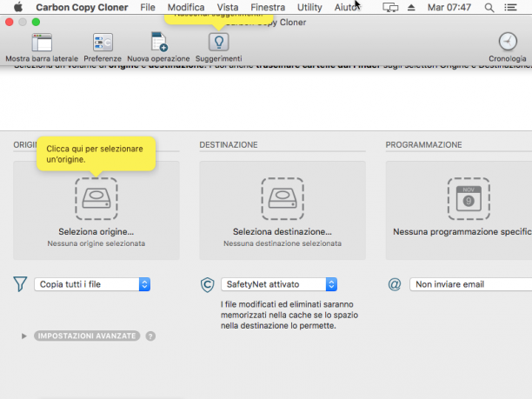Screen dimensions: 532x399
Task: Click the SafetyNet shield icon
Action: pos(207,284)
